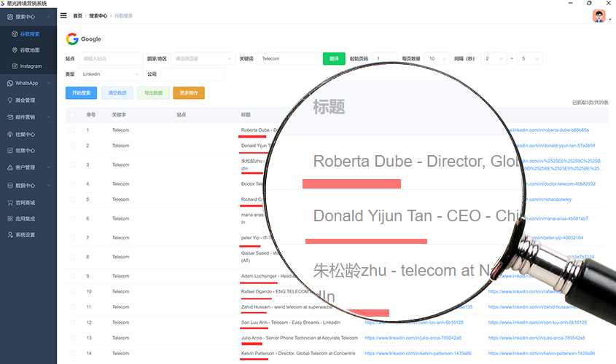
Task: Go to 搜索中心 in the breadcrumb
Action: pos(98,16)
